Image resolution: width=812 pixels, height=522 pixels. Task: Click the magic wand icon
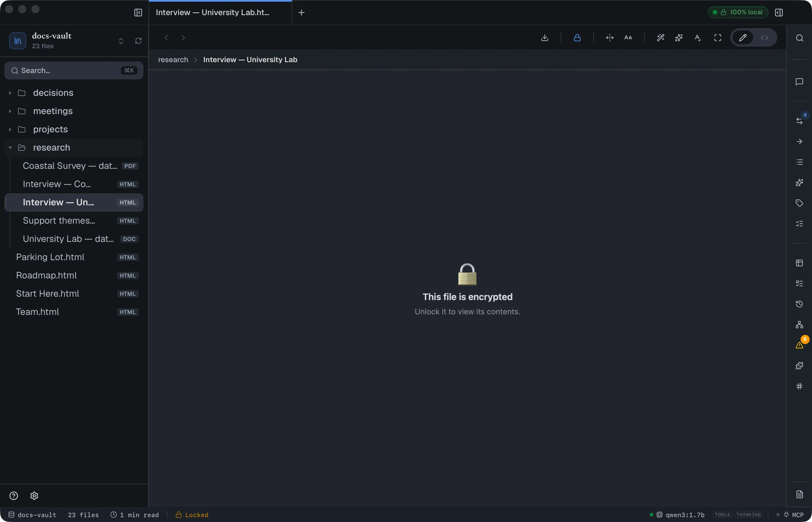[x=660, y=38]
